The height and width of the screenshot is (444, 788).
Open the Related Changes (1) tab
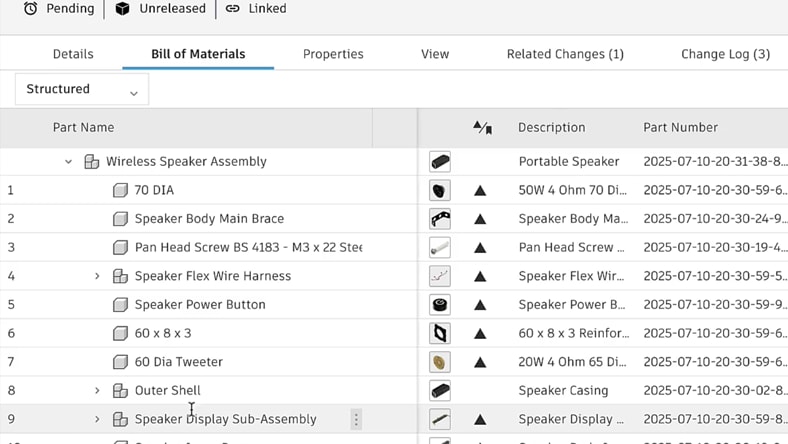tap(565, 54)
